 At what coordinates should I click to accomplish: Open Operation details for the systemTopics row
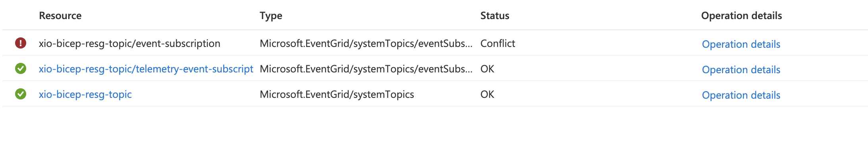(741, 95)
